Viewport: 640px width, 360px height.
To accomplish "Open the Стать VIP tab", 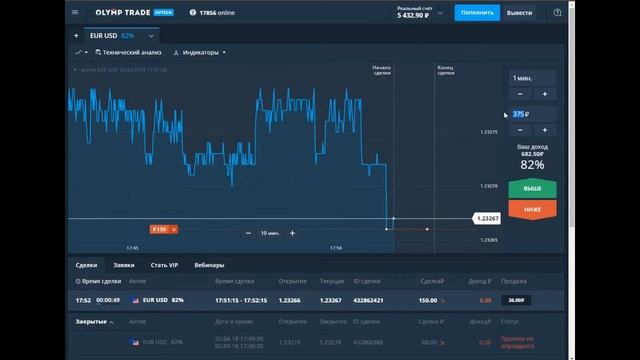I will click(x=164, y=265).
